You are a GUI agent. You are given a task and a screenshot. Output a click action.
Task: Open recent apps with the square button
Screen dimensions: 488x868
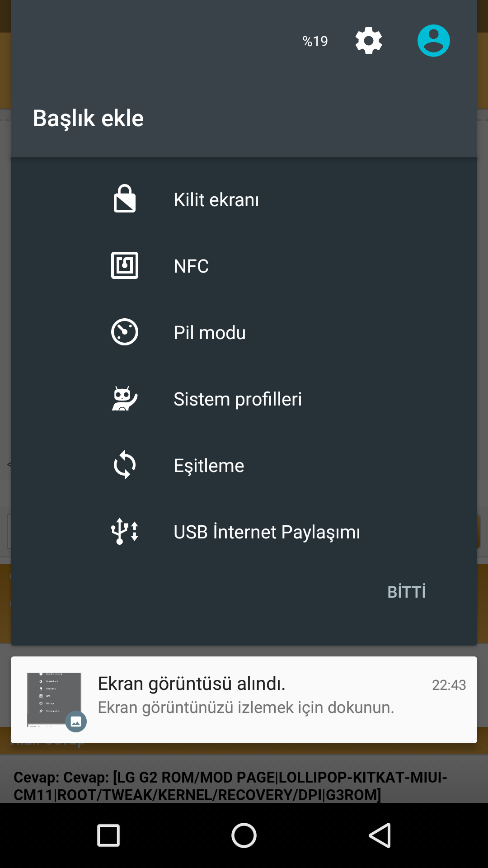108,835
